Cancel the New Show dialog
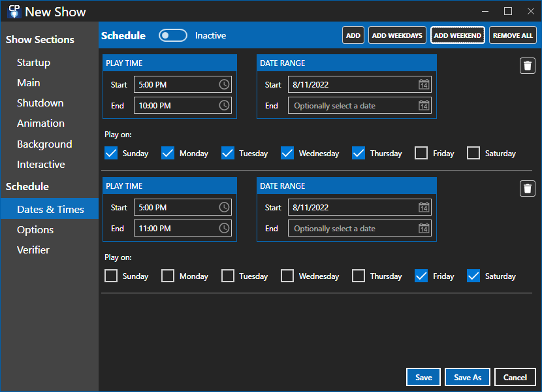 point(515,377)
